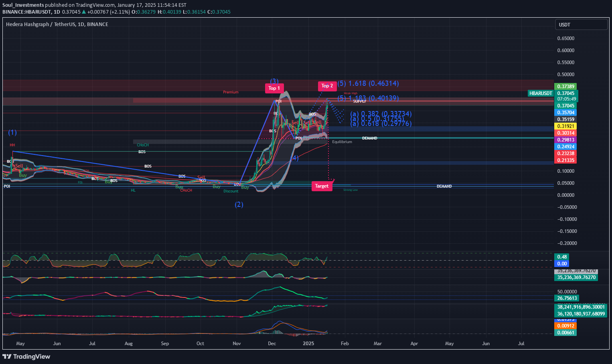Click the yellow 0.31921 price label
Viewport: 612px width, 364px height.
(565, 126)
